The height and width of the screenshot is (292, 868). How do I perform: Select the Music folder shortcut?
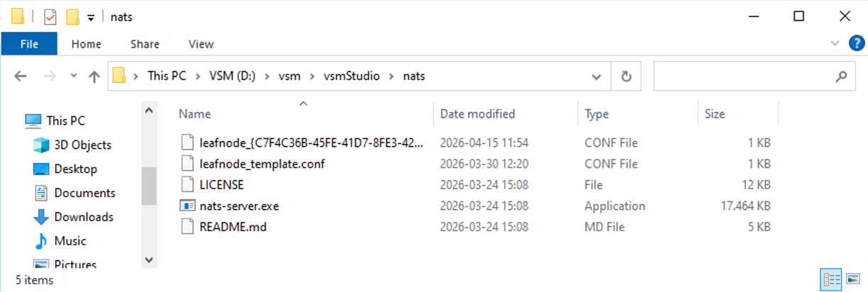pyautogui.click(x=70, y=241)
